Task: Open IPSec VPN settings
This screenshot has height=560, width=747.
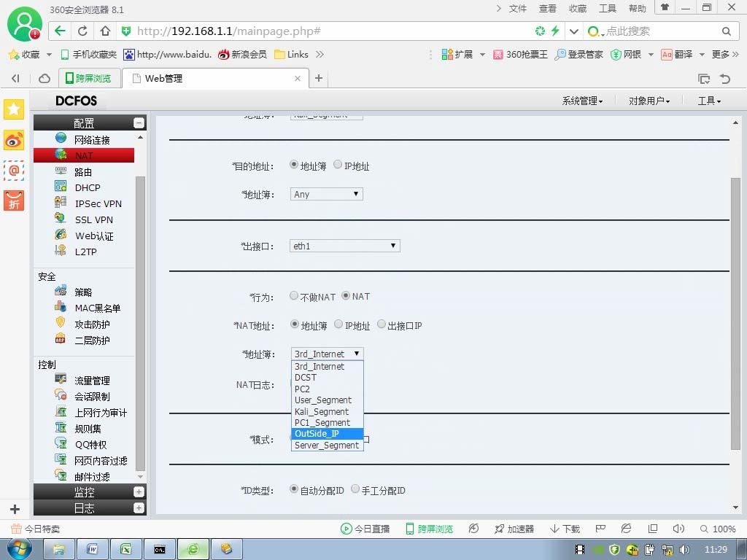Action: [x=98, y=204]
